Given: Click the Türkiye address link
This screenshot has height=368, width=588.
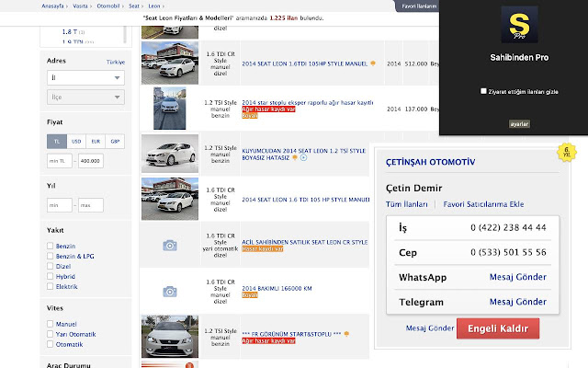Looking at the screenshot, I should tap(116, 62).
